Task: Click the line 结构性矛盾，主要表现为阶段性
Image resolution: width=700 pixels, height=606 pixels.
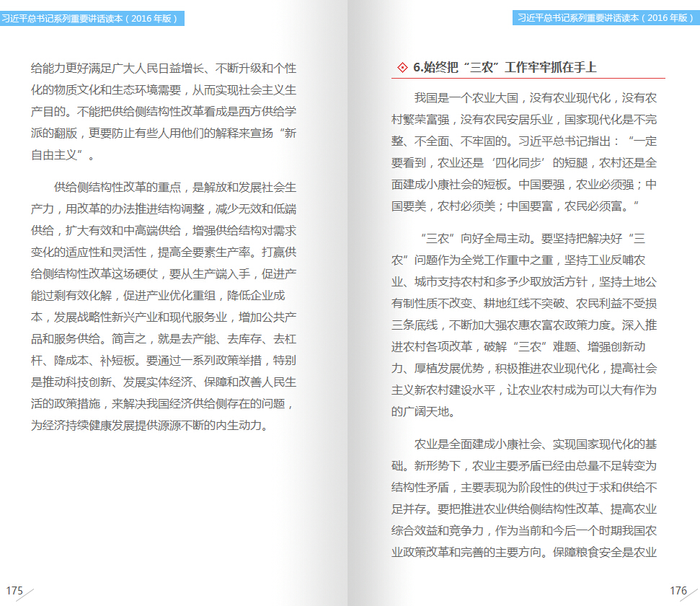Action: [x=524, y=487]
